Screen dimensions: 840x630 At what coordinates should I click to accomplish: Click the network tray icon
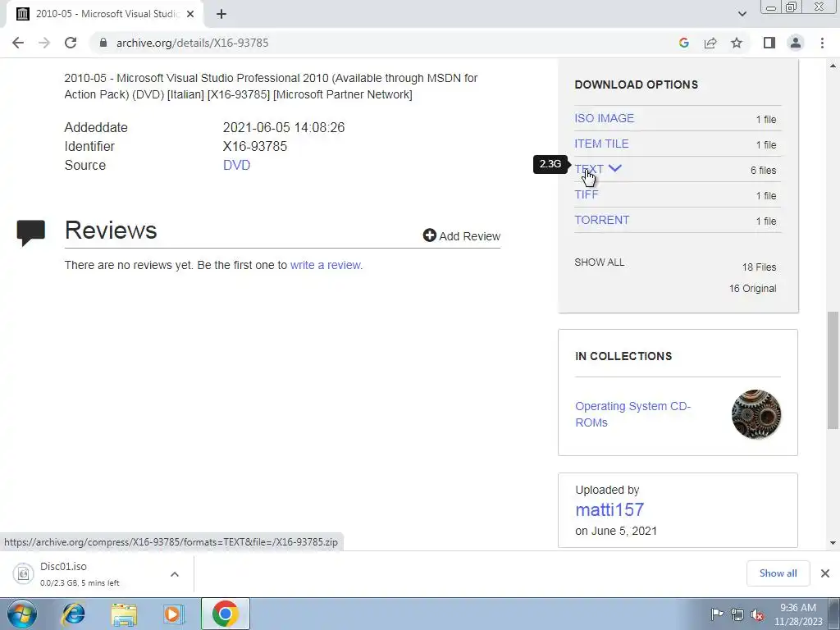point(737,614)
